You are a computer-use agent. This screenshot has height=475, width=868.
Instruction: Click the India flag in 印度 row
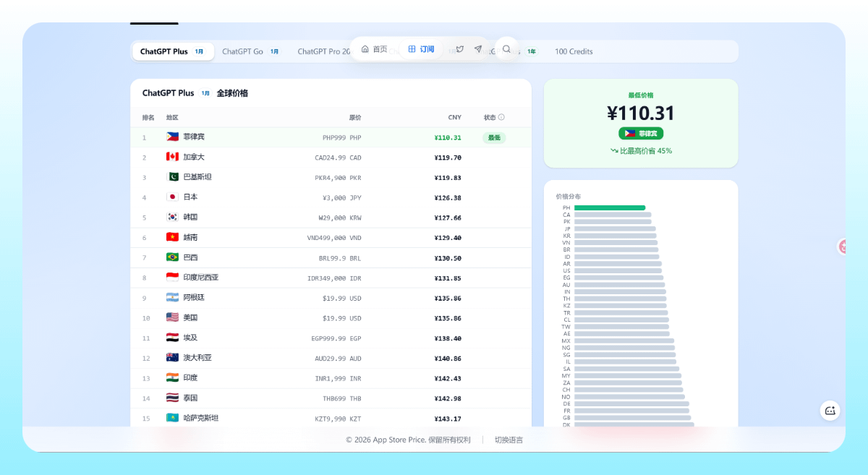[x=172, y=377]
